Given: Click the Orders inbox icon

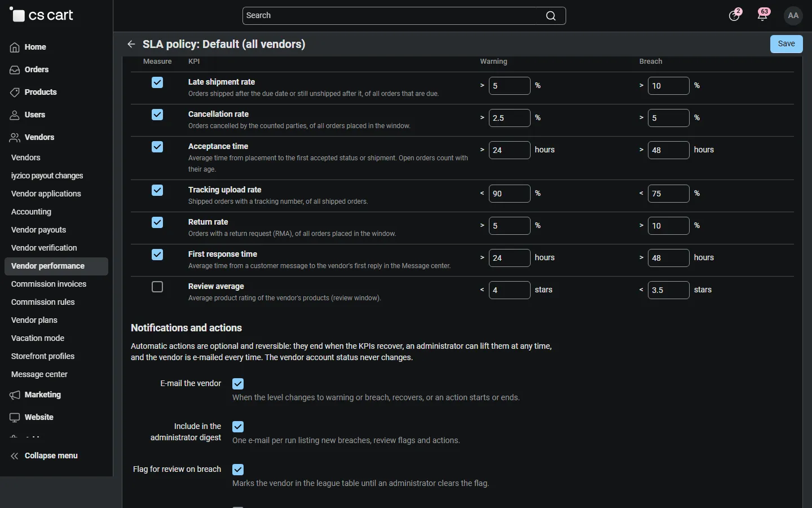Looking at the screenshot, I should [15, 70].
